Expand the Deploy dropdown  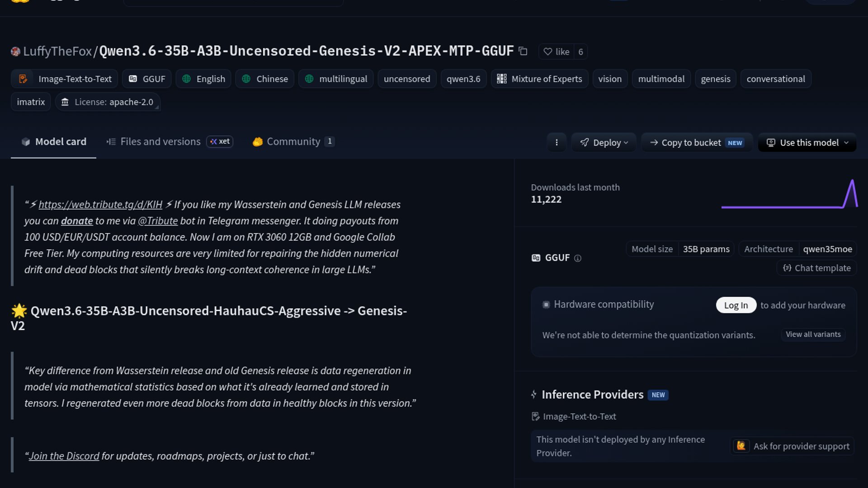(604, 142)
